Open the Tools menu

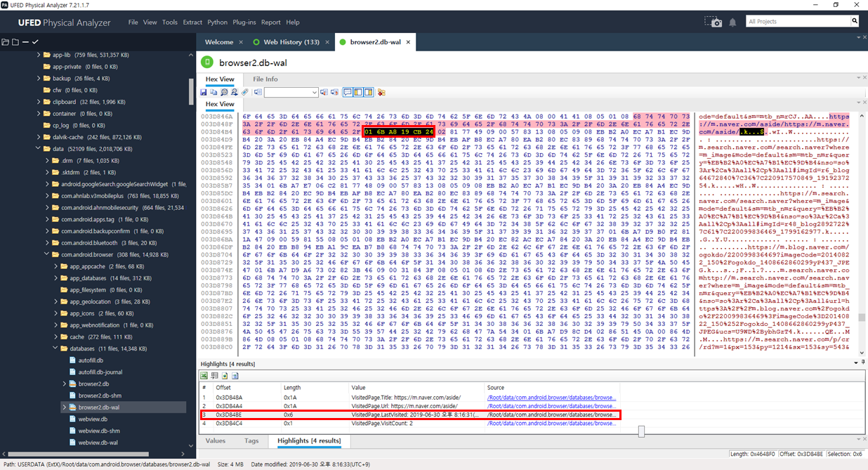pyautogui.click(x=170, y=22)
